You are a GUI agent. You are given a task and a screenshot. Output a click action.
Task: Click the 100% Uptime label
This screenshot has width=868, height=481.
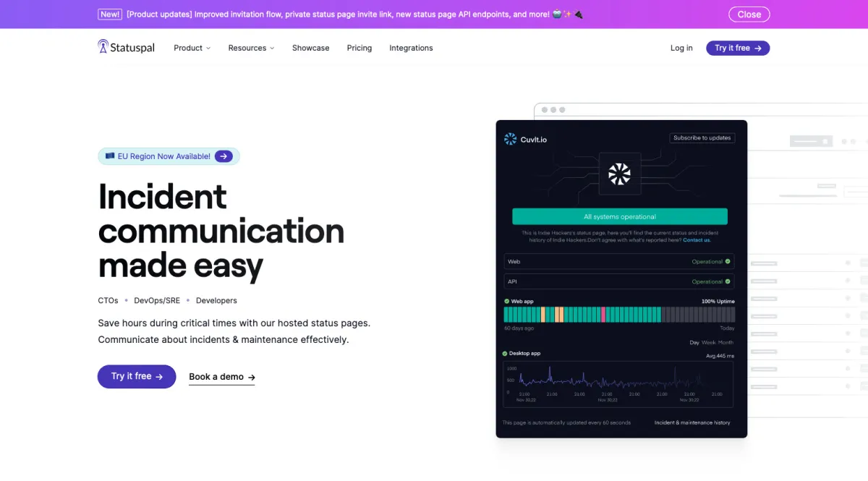coord(718,301)
